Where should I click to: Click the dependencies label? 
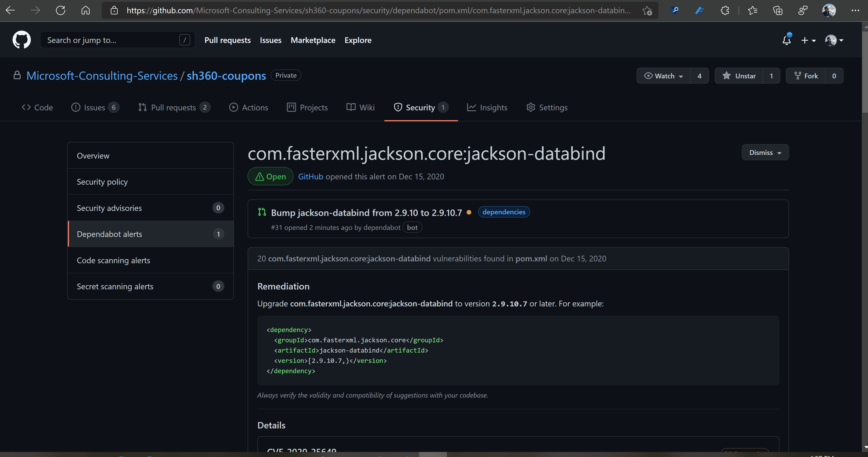pyautogui.click(x=504, y=212)
